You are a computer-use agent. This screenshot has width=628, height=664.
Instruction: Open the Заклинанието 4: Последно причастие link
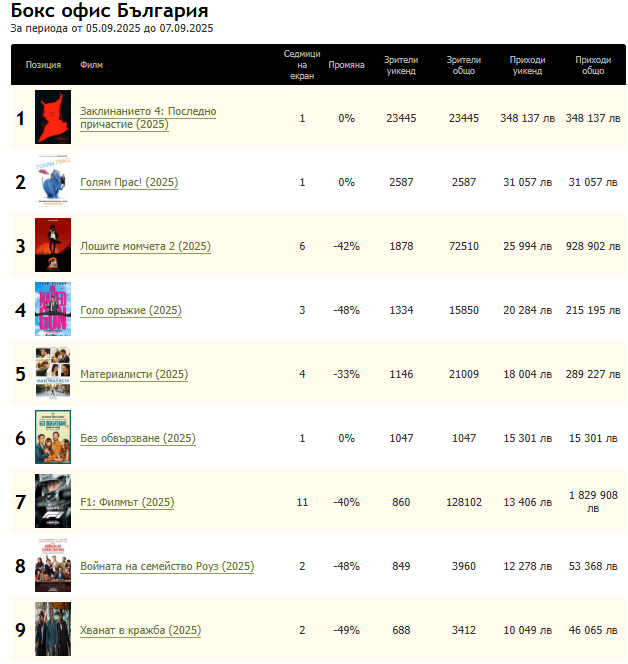(148, 118)
